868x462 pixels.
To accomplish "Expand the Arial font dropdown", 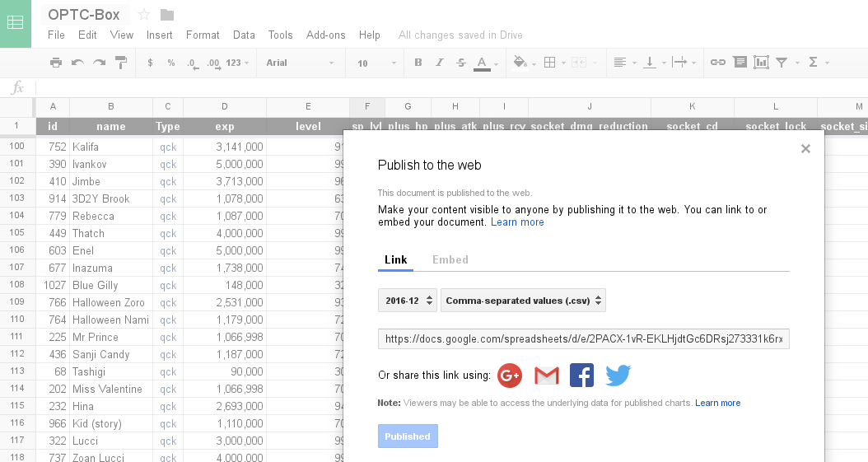I will [x=300, y=63].
